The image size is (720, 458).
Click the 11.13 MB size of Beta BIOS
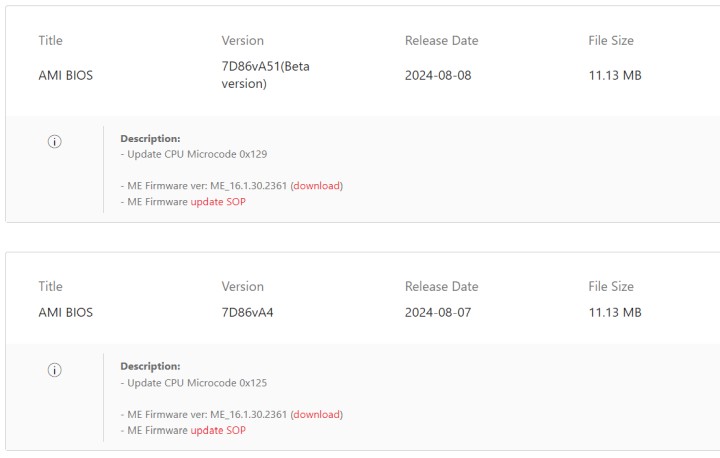coord(614,75)
